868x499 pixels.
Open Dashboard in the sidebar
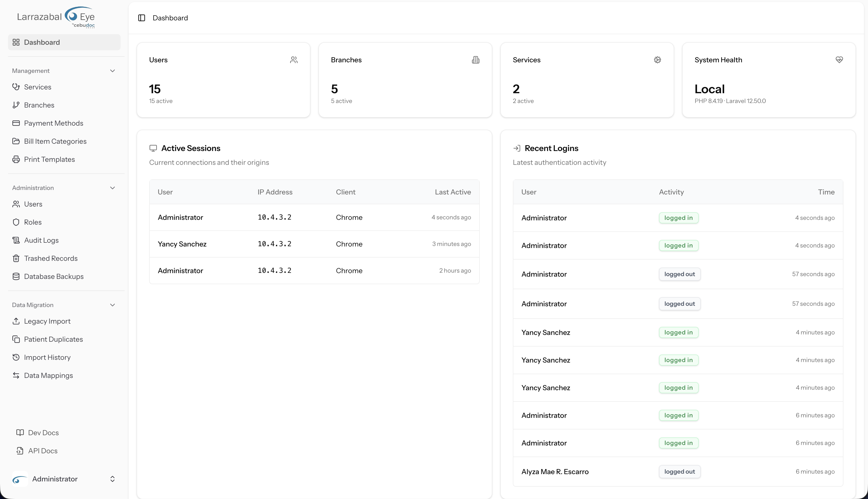point(64,42)
